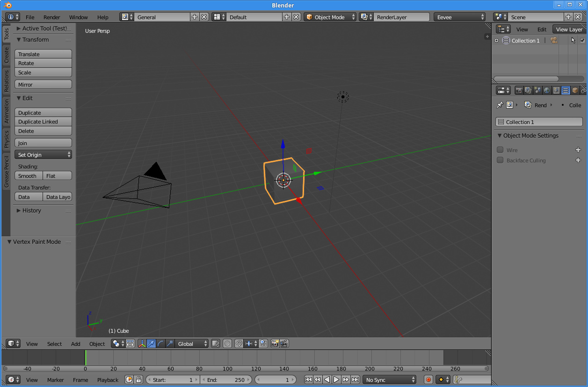Open the Render menu

pos(51,17)
